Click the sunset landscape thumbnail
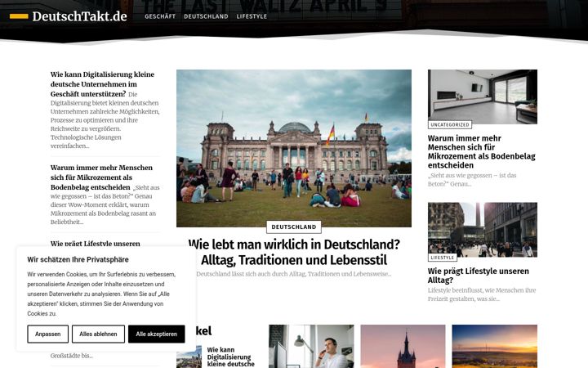The width and height of the screenshot is (588, 368). [x=495, y=346]
